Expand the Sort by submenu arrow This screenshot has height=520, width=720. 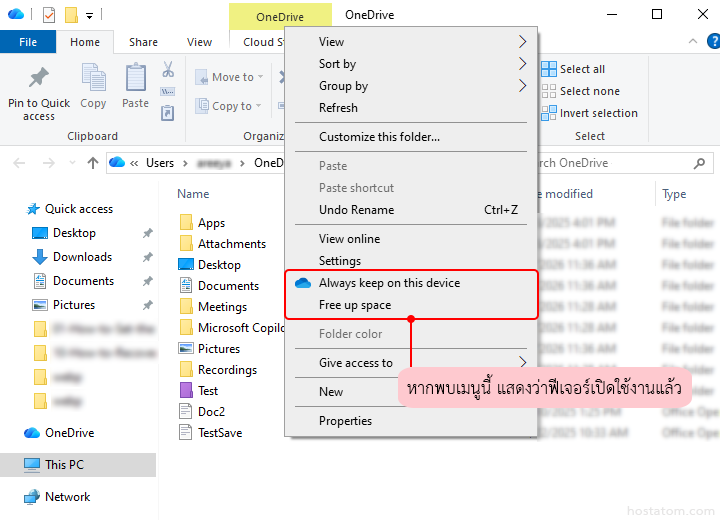(x=523, y=64)
